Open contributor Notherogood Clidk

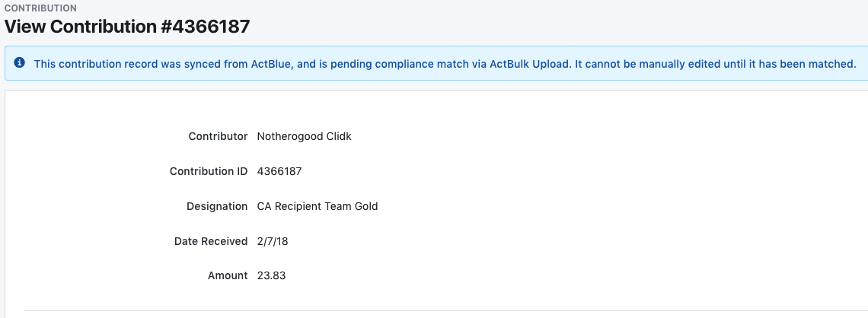coord(304,136)
